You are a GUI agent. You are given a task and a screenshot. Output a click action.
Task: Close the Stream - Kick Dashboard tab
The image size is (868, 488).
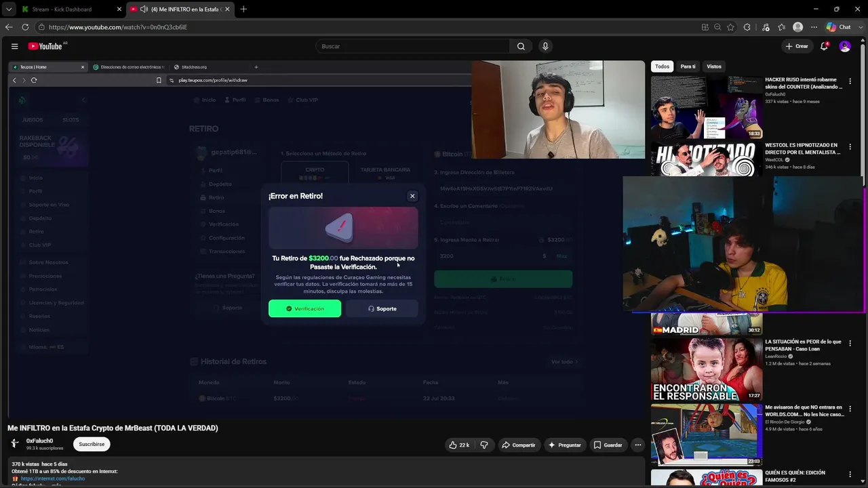click(119, 9)
